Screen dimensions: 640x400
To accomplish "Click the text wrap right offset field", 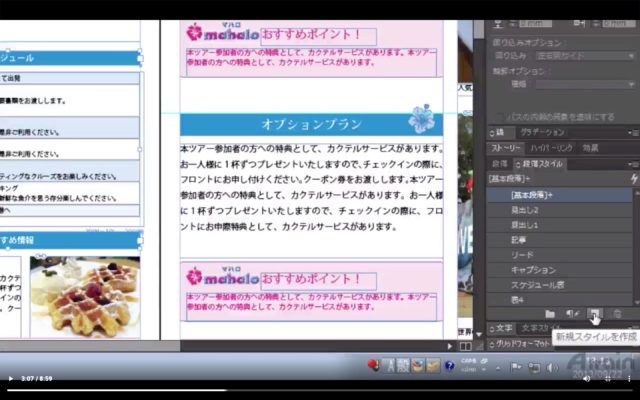I will pos(620,24).
